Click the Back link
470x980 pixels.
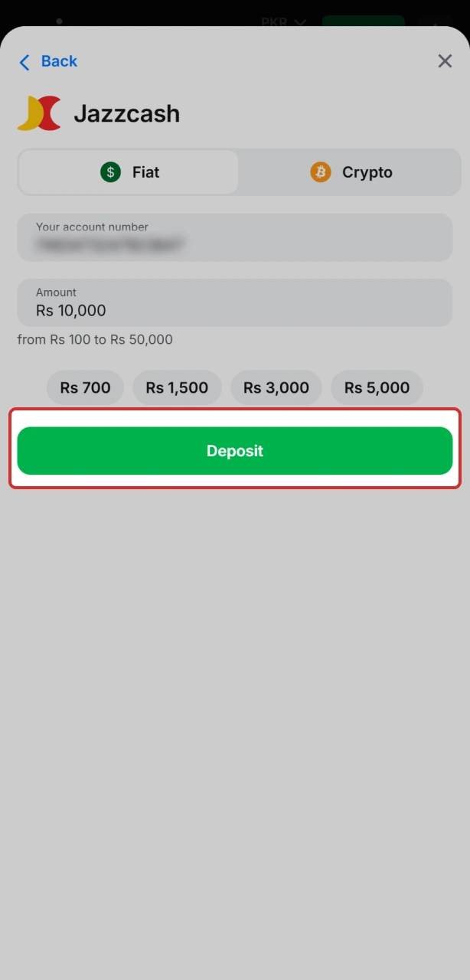coord(57,60)
